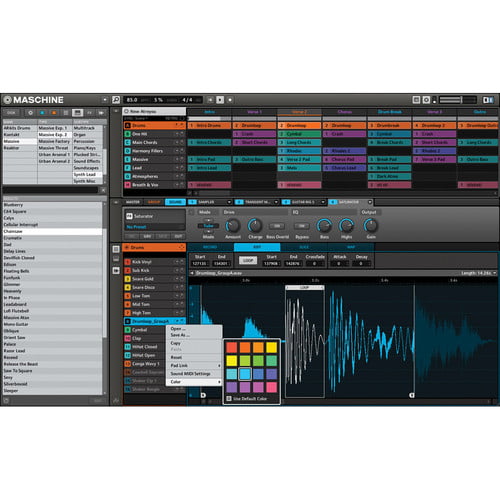The width and height of the screenshot is (500, 500).
Task: Select the GROUP button in control area
Action: (154, 202)
